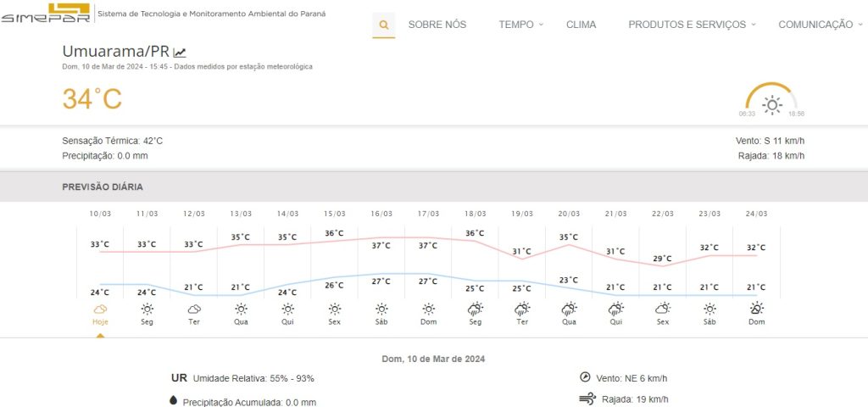Click the search magnifier icon
868x407 pixels.
(384, 25)
